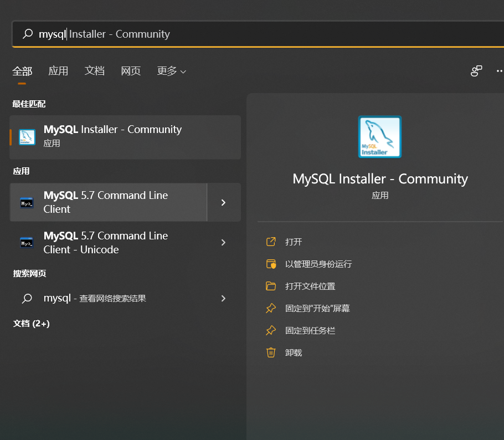Click the admin shield icon
This screenshot has height=440, width=504.
click(271, 264)
